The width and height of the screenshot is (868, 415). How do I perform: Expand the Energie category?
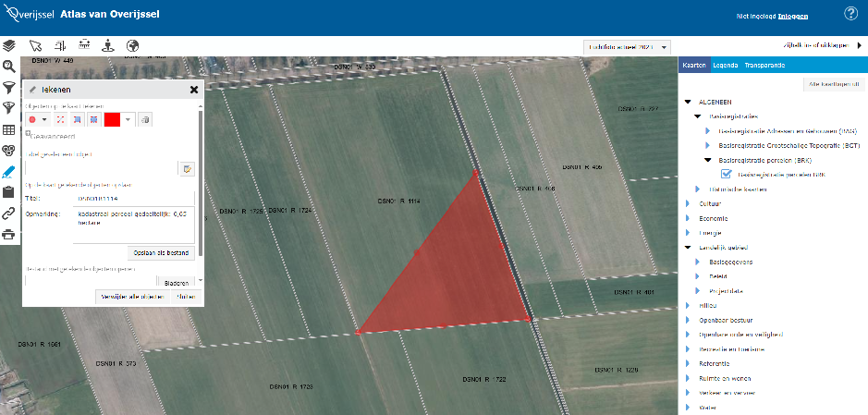pos(688,233)
